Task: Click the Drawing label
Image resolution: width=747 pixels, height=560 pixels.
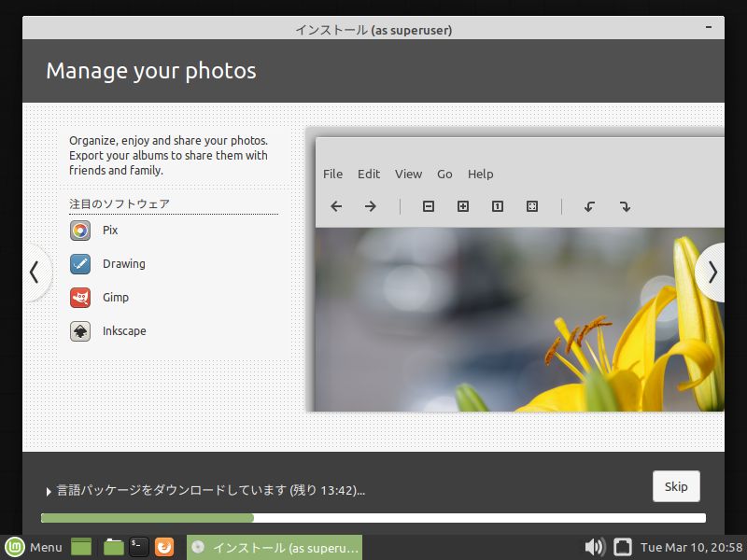Action: 124,264
